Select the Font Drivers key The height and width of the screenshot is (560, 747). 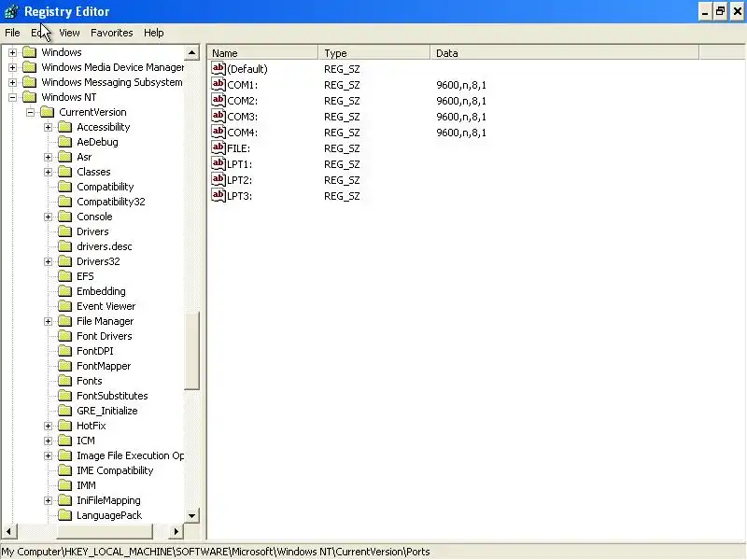click(x=105, y=336)
